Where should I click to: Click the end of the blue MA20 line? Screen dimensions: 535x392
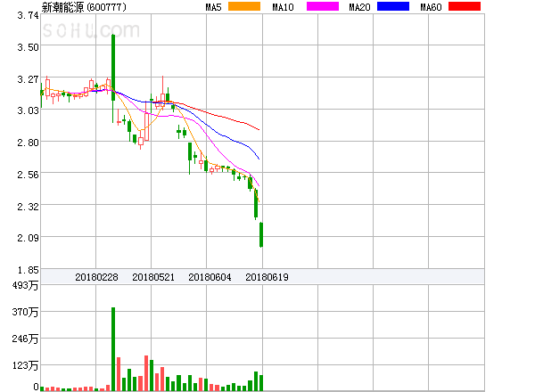click(259, 159)
